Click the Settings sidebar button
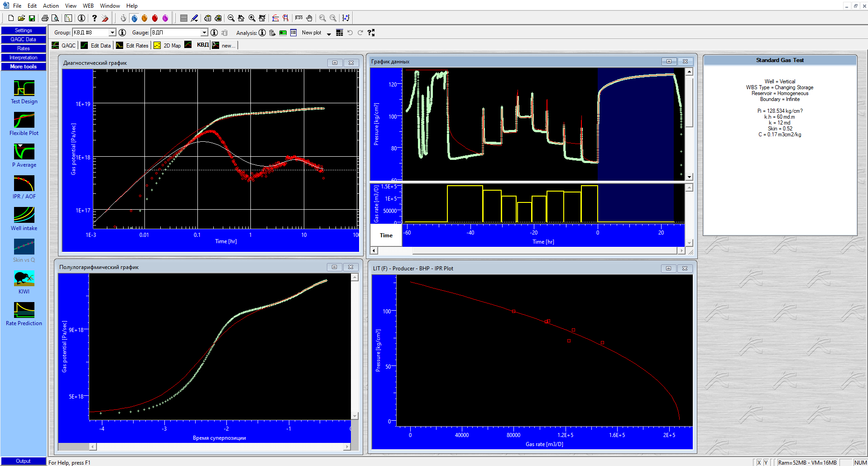This screenshot has width=868, height=466. pos(24,30)
